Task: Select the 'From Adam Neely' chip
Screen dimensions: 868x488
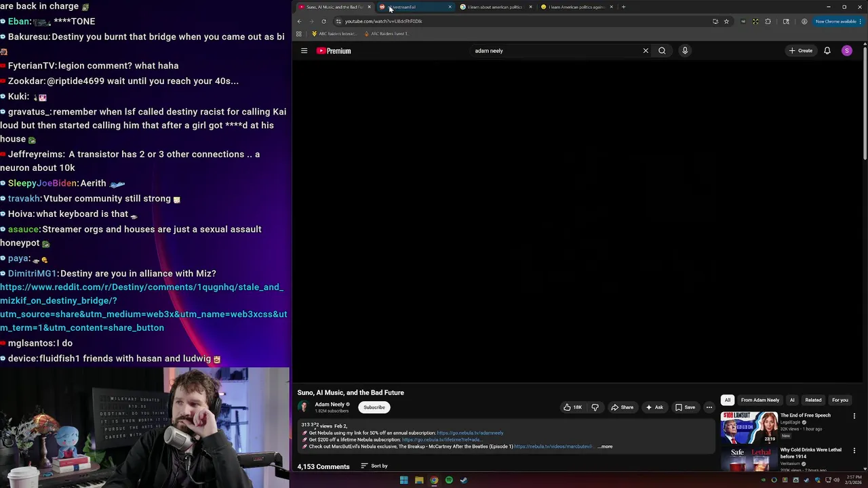Action: coord(760,400)
